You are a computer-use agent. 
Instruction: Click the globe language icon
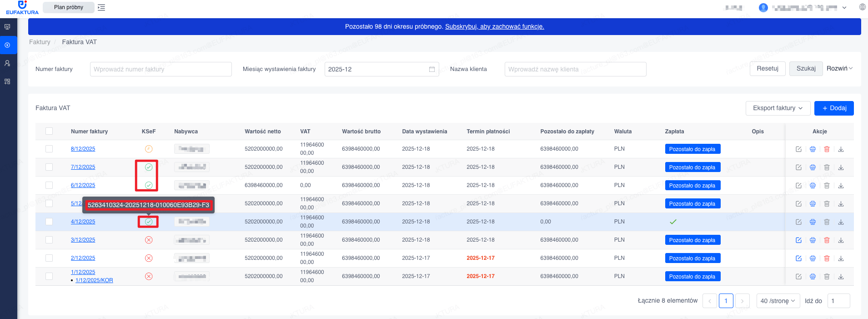click(862, 7)
